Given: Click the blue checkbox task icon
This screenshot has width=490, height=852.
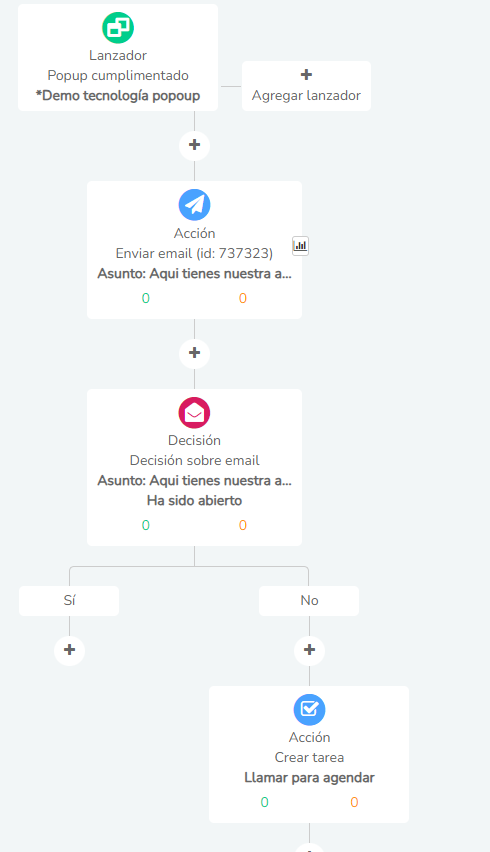Looking at the screenshot, I should 310,710.
